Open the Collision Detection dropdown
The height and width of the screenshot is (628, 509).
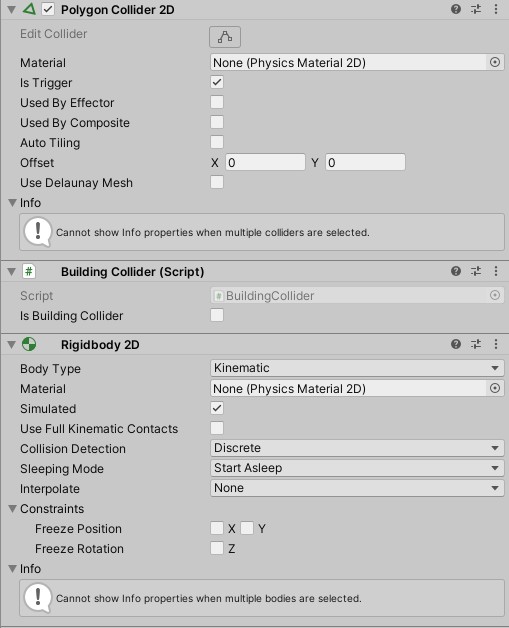click(357, 448)
